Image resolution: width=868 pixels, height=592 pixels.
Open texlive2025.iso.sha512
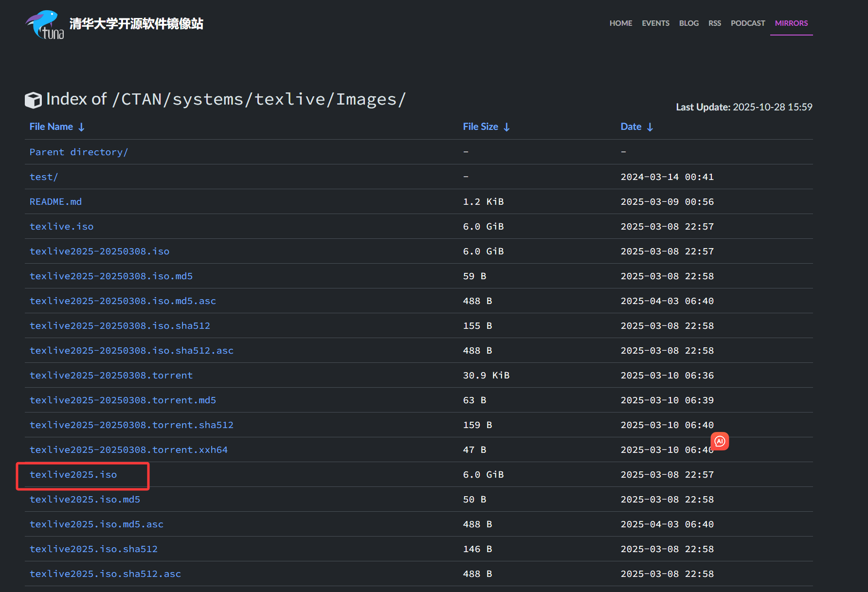coord(93,549)
